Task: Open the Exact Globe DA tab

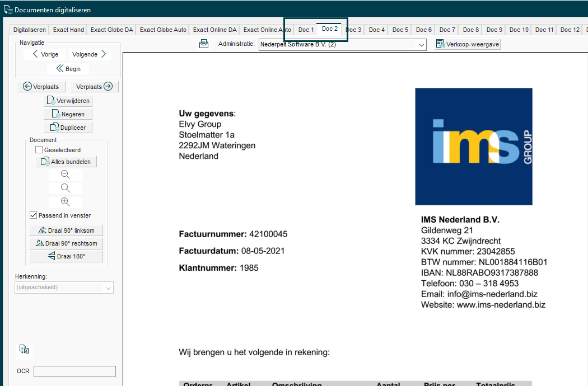Action: coord(112,30)
